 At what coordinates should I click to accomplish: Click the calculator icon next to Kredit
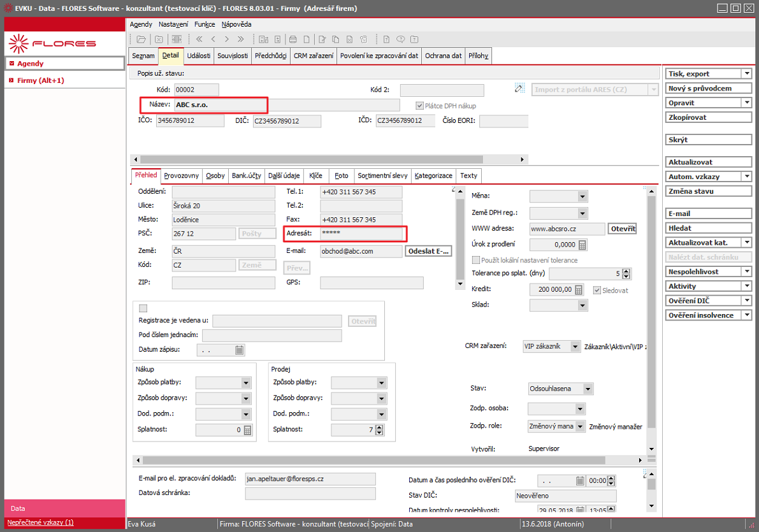coord(579,290)
